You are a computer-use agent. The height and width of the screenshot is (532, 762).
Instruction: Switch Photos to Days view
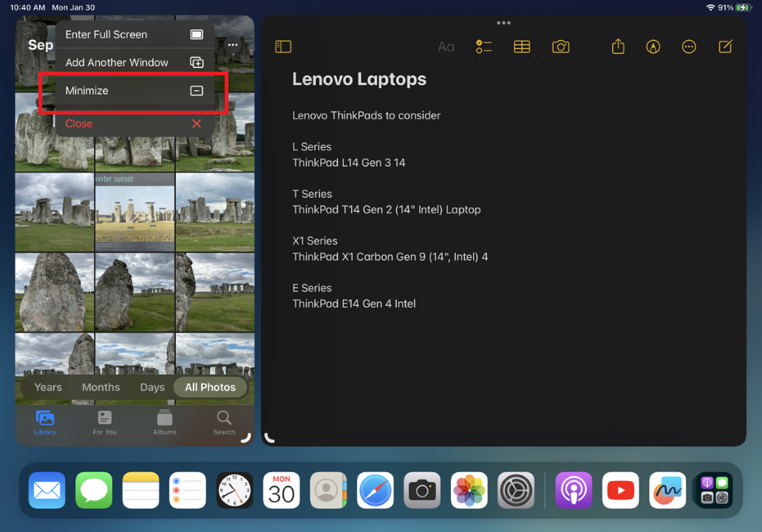tap(152, 386)
